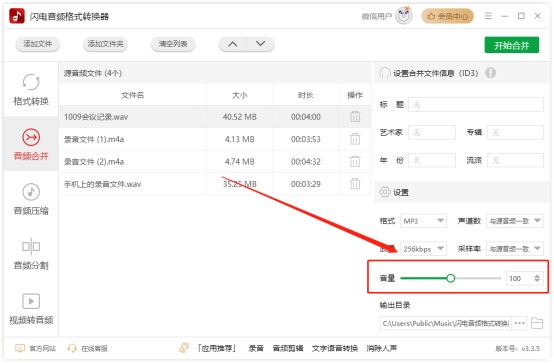Screen dimensions: 554x363
Task: Open 官方网站 official website link
Action: [36, 349]
